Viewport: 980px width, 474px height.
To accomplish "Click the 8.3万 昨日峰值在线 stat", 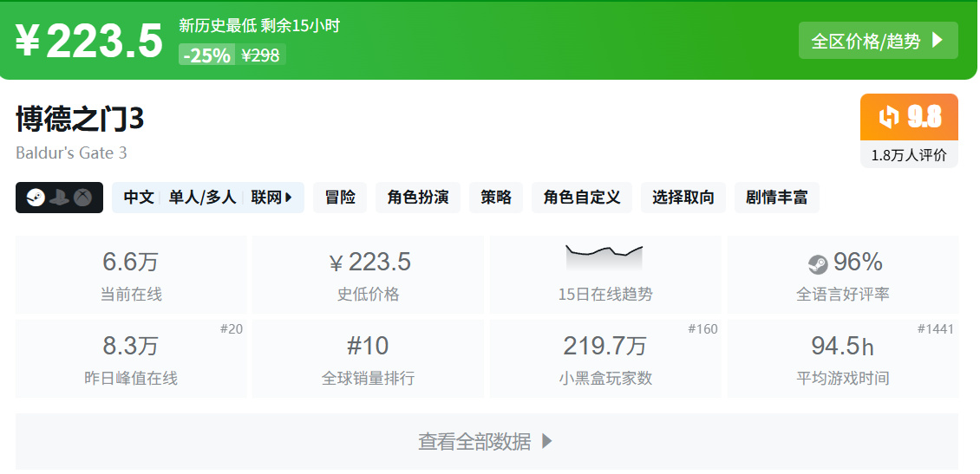I will tap(131, 359).
